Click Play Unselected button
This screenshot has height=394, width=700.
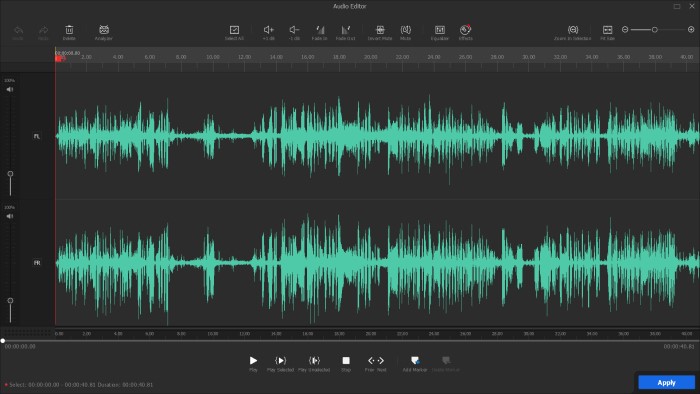click(x=314, y=361)
